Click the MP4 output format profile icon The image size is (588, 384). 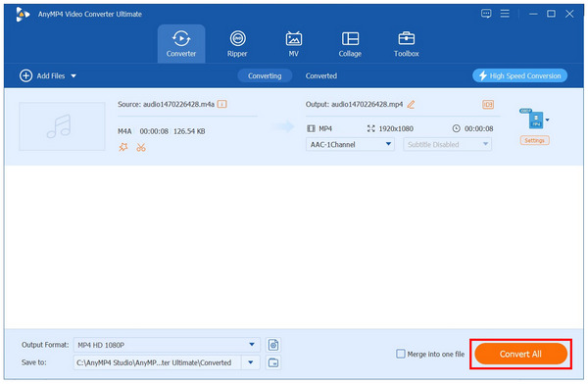click(532, 119)
